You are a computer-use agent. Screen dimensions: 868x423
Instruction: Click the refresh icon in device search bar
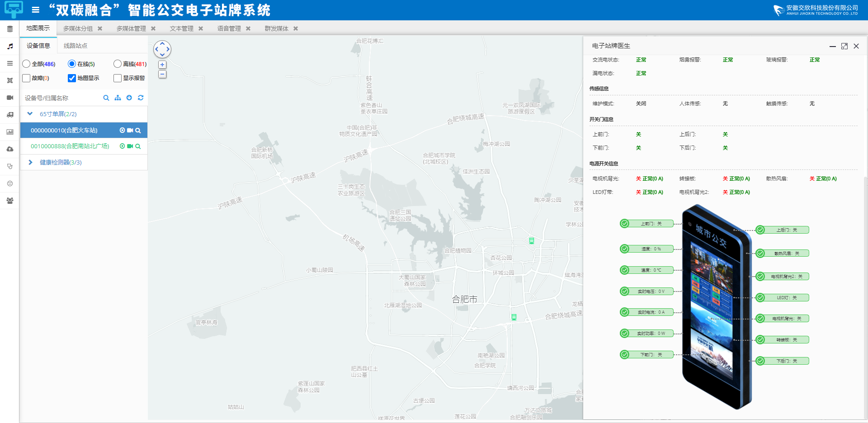(x=141, y=98)
